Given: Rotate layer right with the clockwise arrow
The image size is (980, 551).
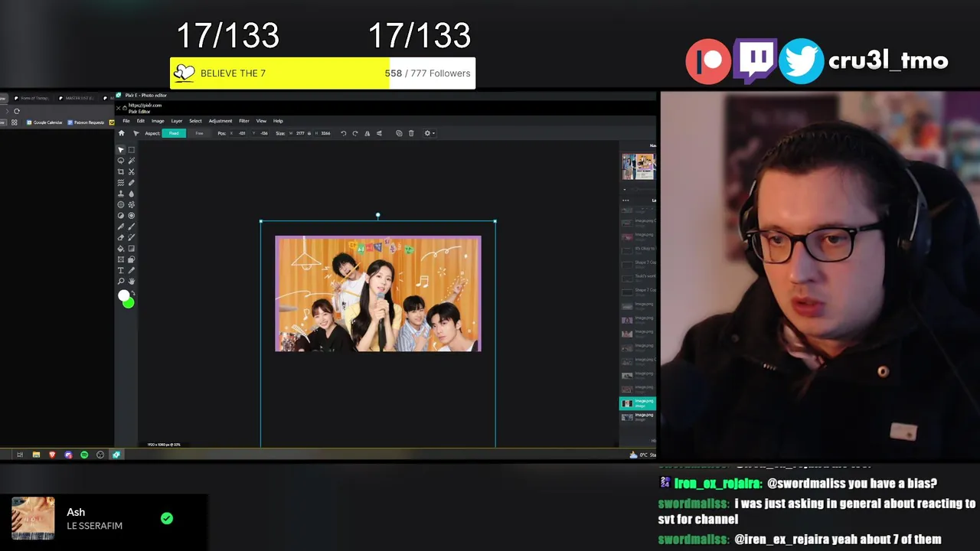Looking at the screenshot, I should tap(354, 133).
